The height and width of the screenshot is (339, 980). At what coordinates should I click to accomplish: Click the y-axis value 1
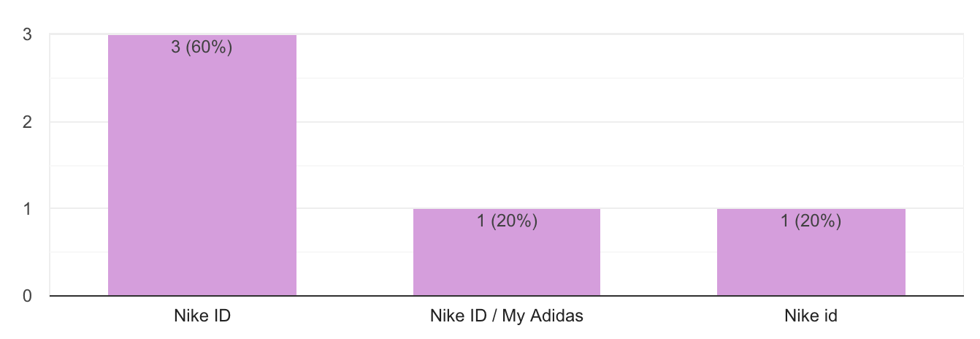(26, 208)
